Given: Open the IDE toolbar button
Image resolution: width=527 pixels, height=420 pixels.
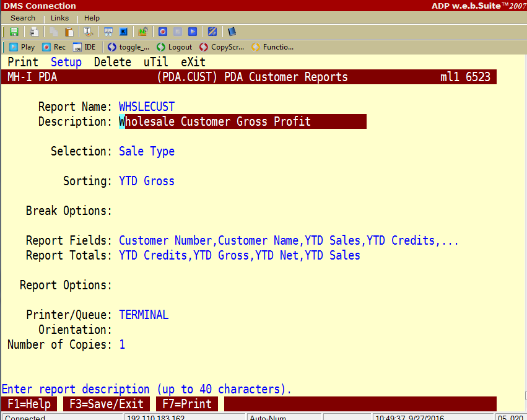Looking at the screenshot, I should tap(84, 47).
